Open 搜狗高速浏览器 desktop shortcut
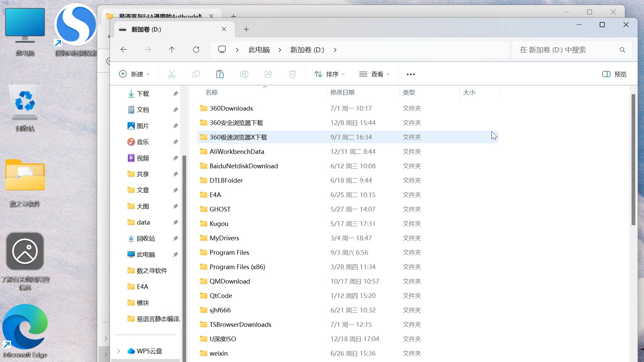644x362 pixels. [x=76, y=30]
